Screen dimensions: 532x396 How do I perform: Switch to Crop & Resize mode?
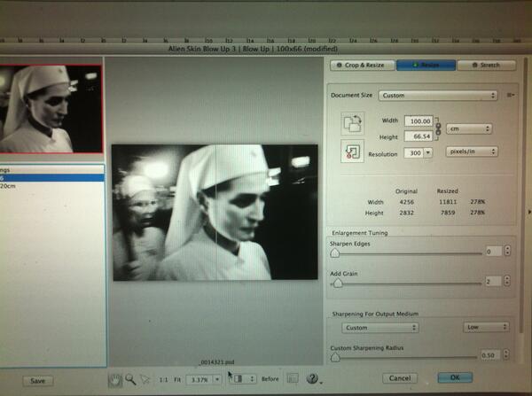tap(362, 65)
